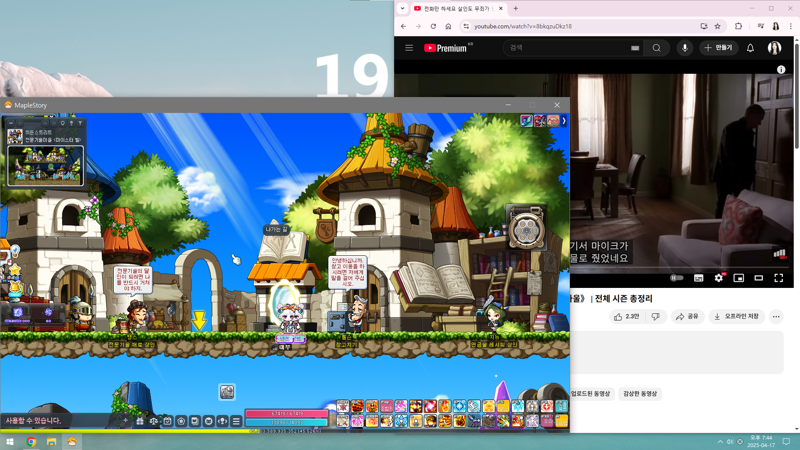
Task: Click the 공유 share button
Action: 687,317
